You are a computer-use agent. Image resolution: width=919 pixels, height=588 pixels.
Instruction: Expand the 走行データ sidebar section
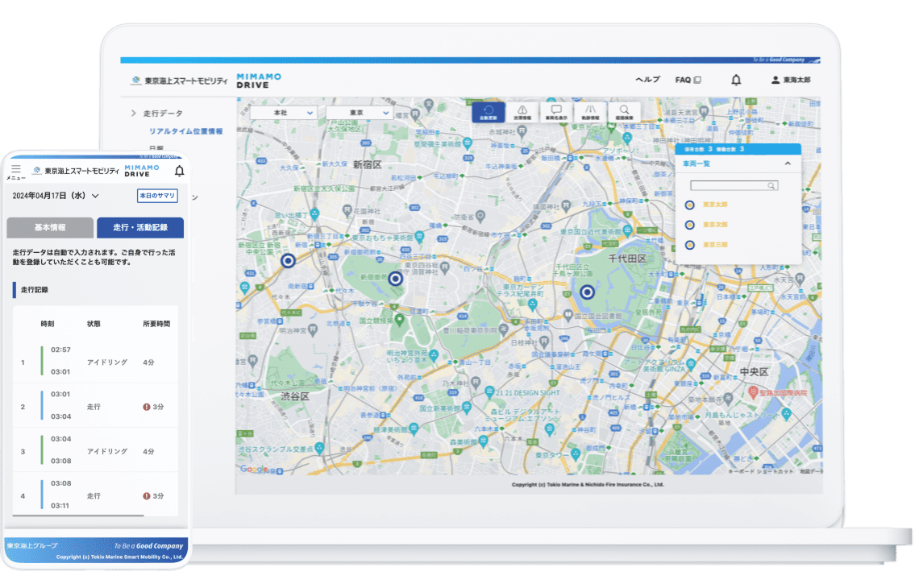157,113
